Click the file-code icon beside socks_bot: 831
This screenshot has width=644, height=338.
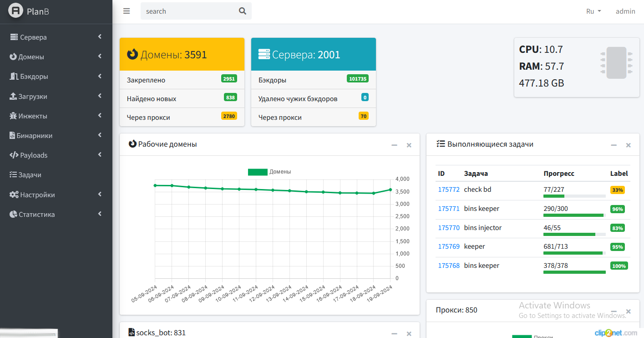pyautogui.click(x=132, y=332)
